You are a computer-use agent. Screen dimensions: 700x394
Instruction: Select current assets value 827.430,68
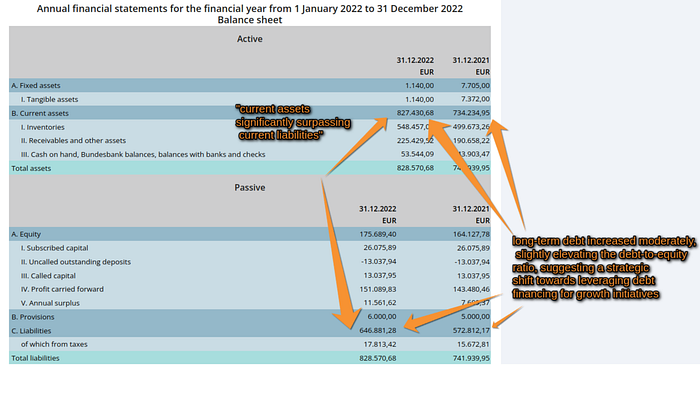[415, 112]
